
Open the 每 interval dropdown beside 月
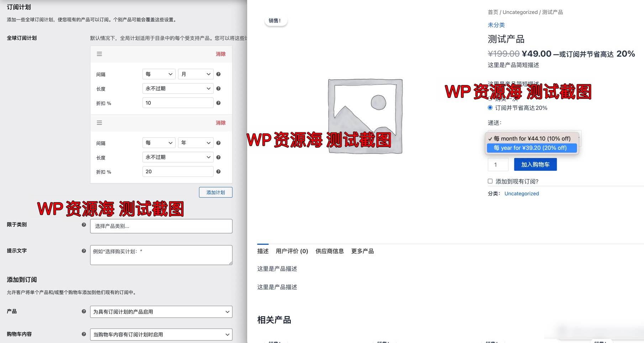[159, 74]
